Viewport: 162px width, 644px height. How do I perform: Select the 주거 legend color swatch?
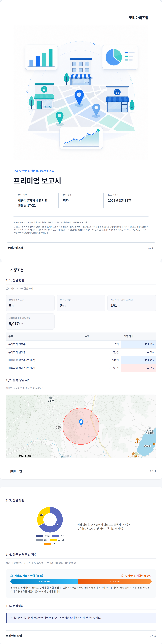point(55,536)
